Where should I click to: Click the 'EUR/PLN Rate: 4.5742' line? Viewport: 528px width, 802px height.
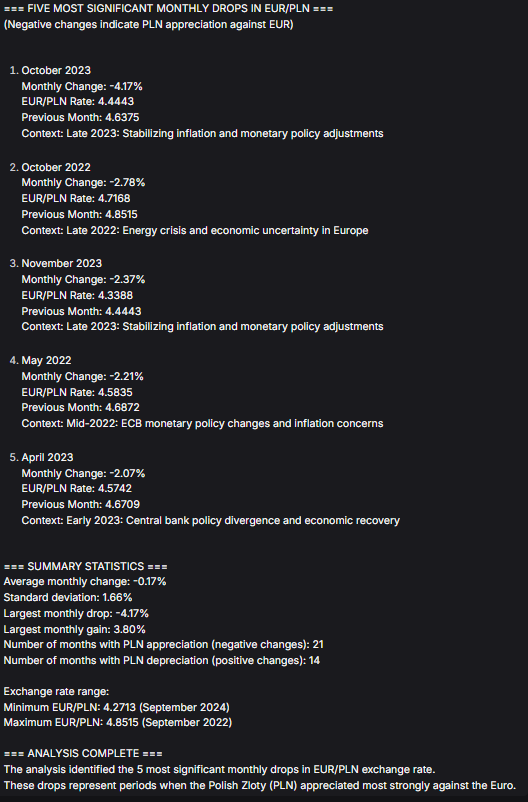[77, 488]
